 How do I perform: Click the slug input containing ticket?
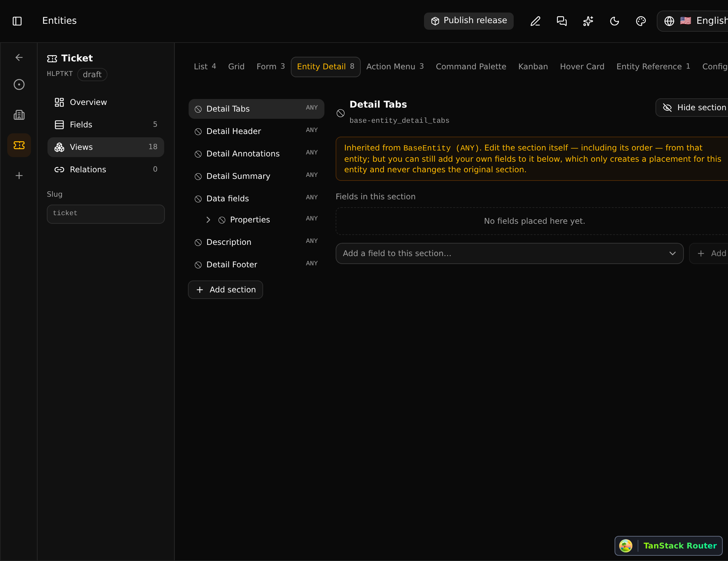(106, 214)
